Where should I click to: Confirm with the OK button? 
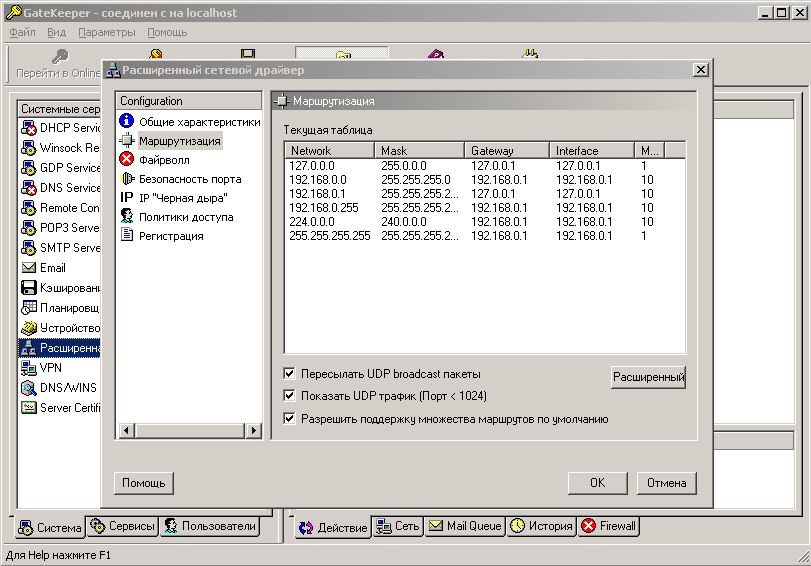tap(597, 483)
